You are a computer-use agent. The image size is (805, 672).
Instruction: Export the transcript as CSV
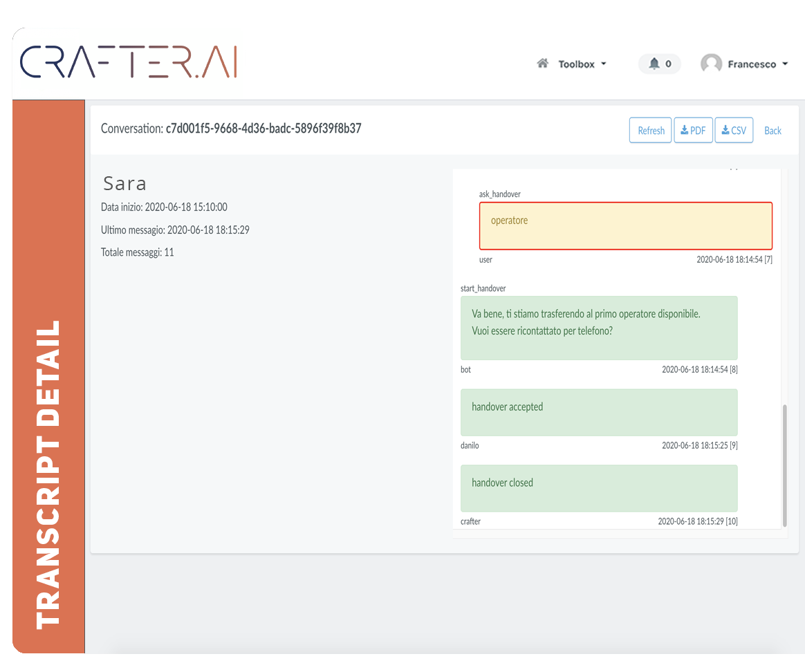coord(734,131)
